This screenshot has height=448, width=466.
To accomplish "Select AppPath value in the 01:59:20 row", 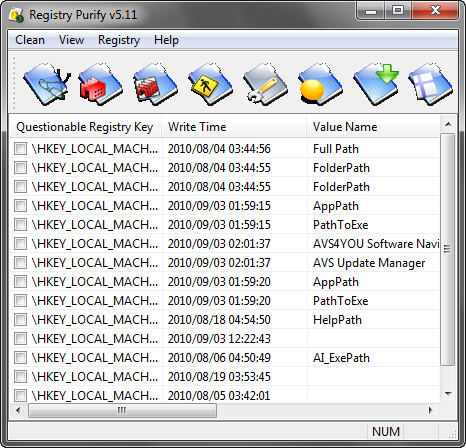I will click(x=336, y=282).
